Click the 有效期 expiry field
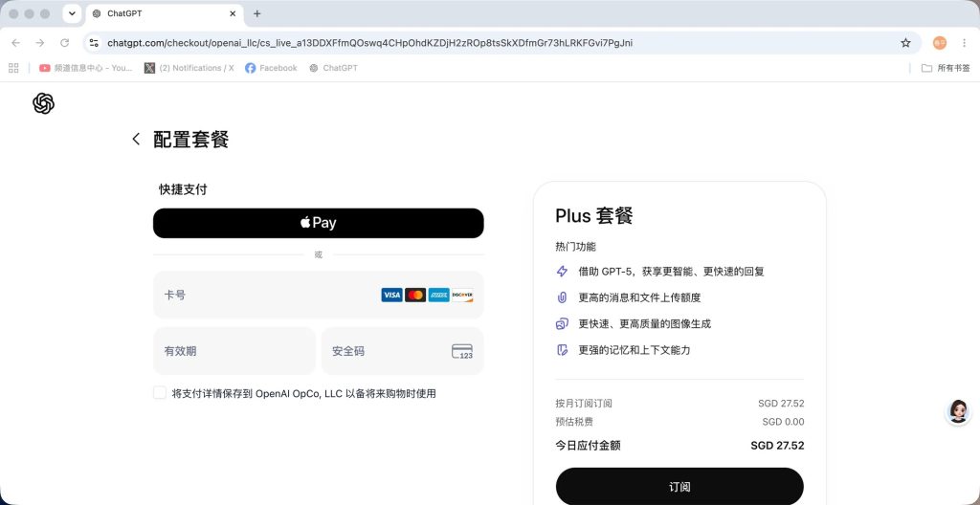This screenshot has width=980, height=505. 234,351
